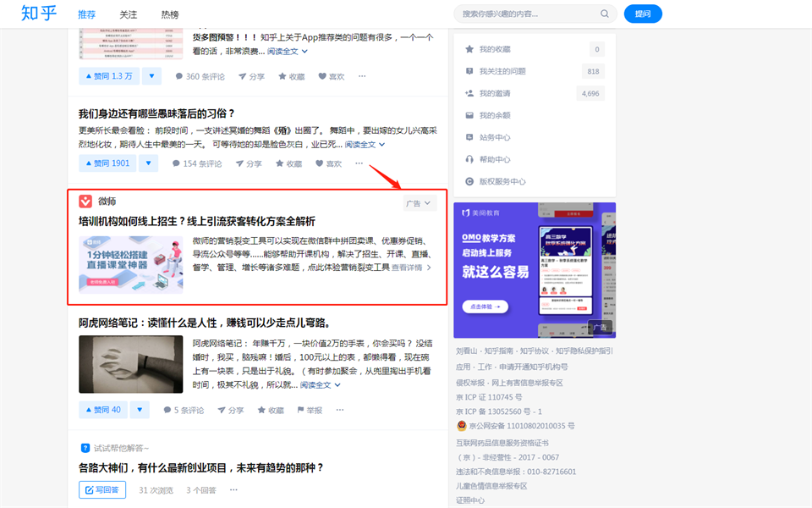Open 我的收藏 star icon entry
This screenshot has height=508, width=812.
[495, 49]
